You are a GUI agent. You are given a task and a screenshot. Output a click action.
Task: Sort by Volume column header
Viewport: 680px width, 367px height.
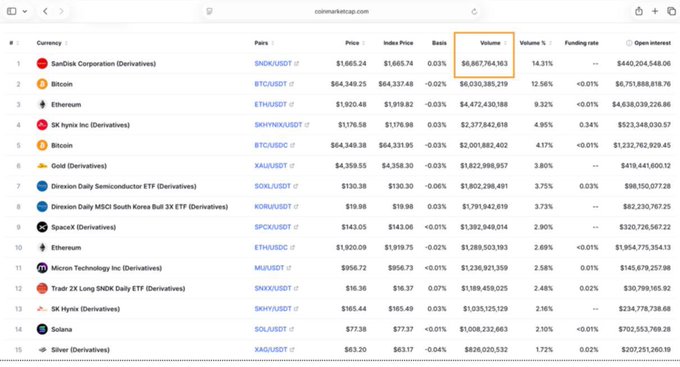494,43
